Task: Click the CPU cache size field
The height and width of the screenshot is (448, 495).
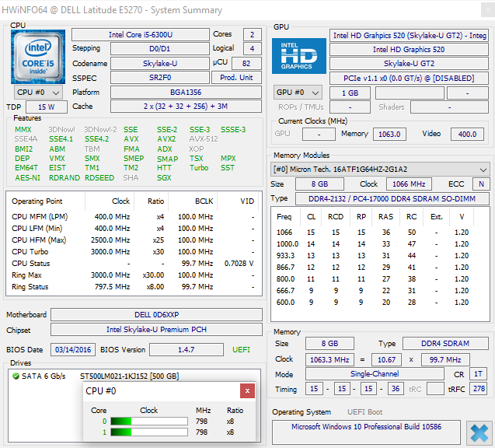Action: coord(186,107)
